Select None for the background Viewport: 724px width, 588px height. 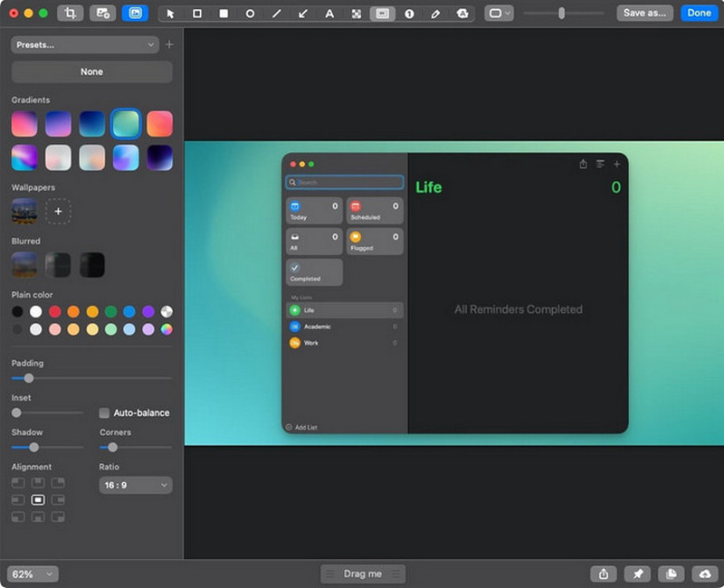tap(92, 71)
